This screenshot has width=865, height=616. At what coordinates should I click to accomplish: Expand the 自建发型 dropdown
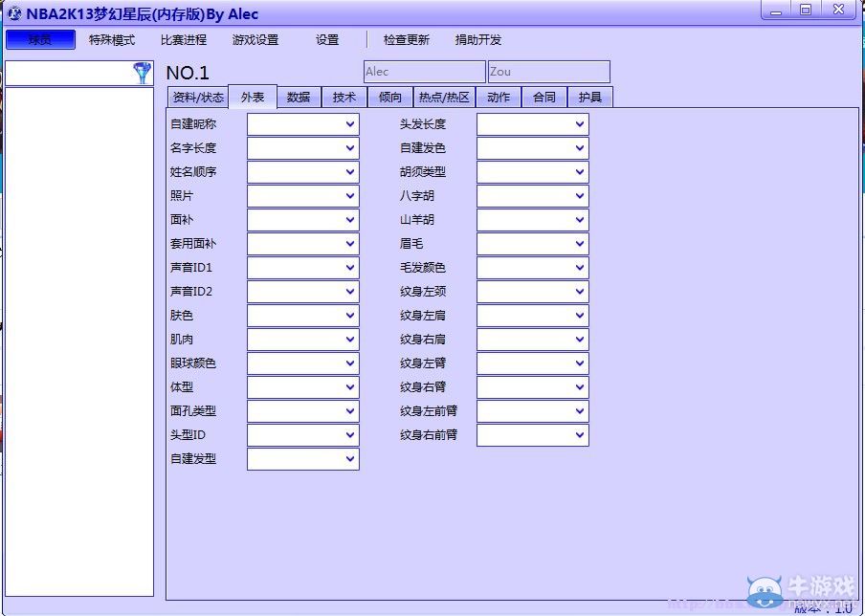coord(303,459)
